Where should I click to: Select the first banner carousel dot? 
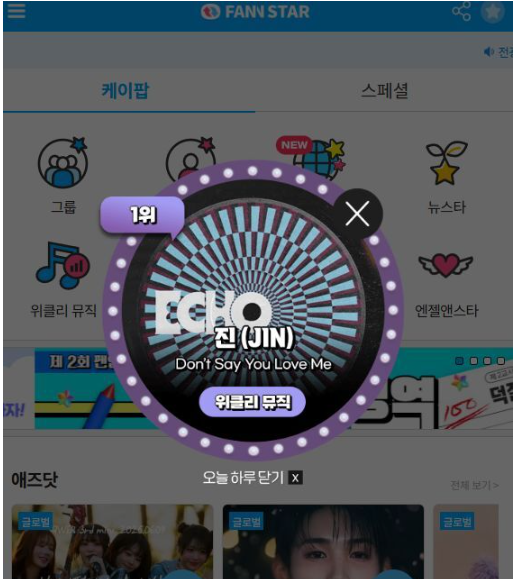pyautogui.click(x=459, y=361)
